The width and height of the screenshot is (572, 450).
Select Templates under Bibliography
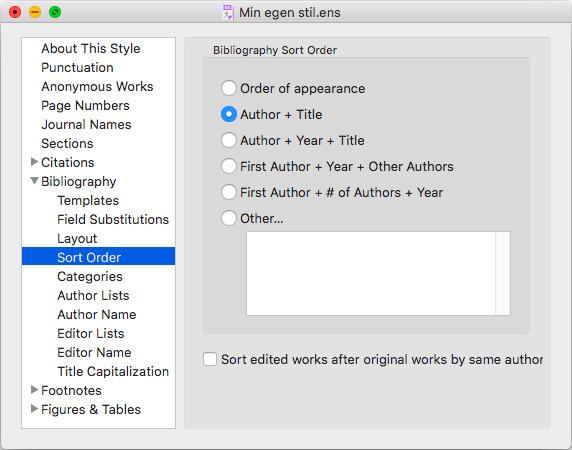(x=88, y=201)
